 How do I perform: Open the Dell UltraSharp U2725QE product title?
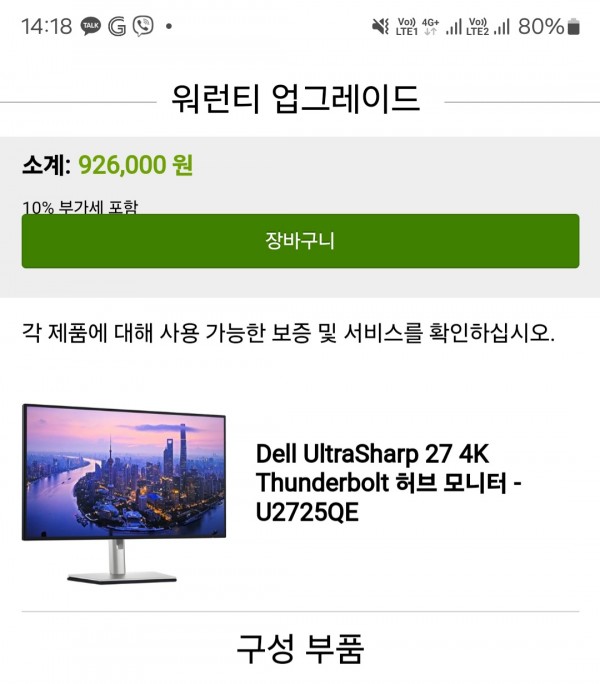(x=388, y=482)
